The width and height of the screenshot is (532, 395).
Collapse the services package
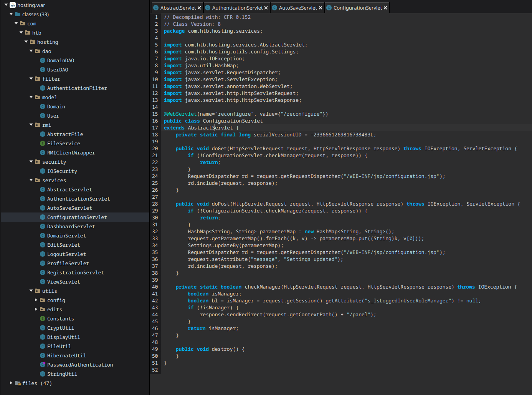[31, 180]
